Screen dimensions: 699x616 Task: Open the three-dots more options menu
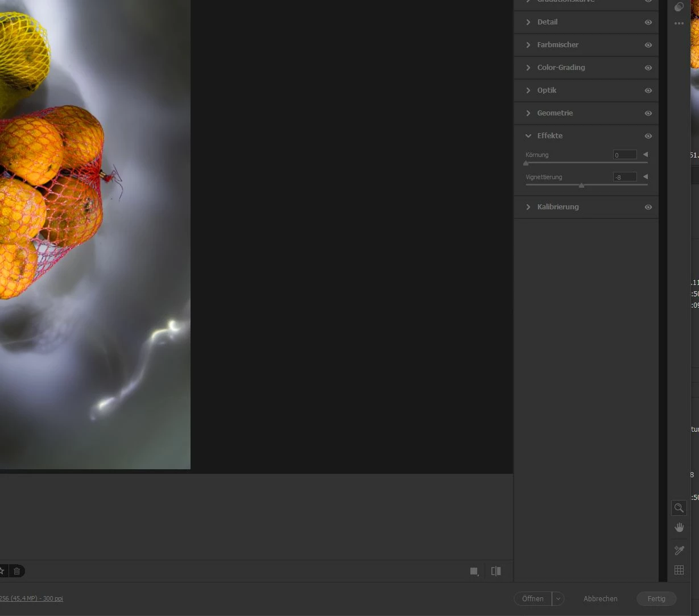point(679,24)
